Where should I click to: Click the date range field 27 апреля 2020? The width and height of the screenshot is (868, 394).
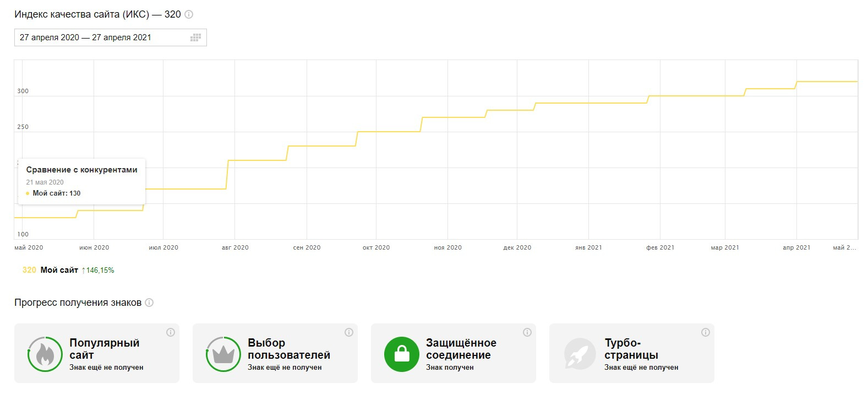(x=110, y=37)
